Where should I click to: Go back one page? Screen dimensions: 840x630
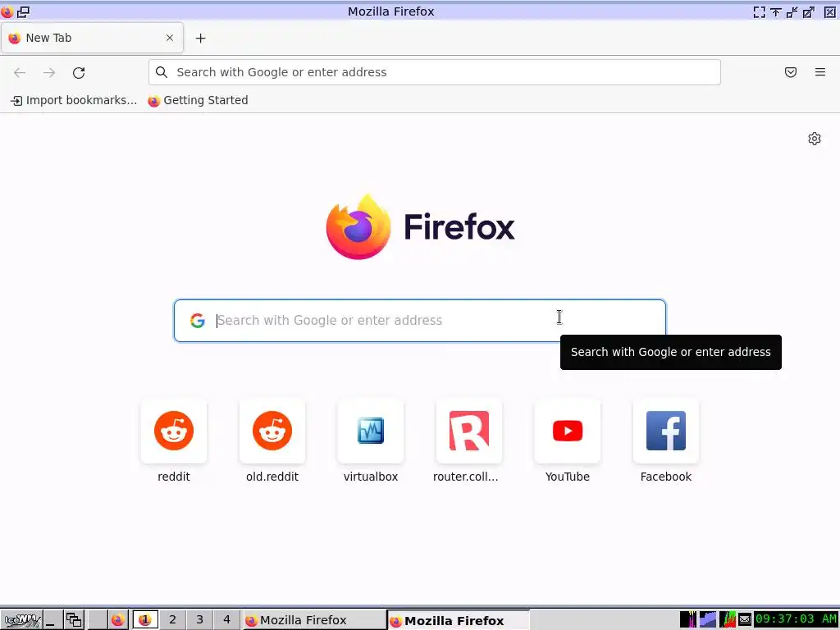20,72
